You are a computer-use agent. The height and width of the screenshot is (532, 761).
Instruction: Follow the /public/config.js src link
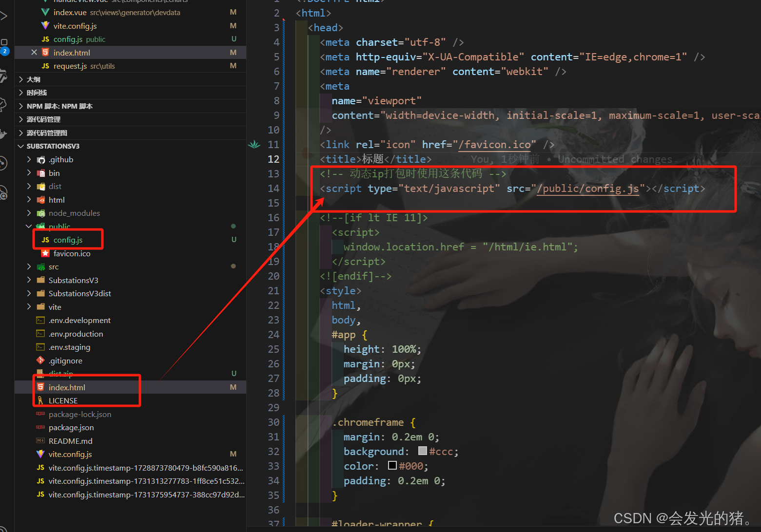tap(588, 189)
